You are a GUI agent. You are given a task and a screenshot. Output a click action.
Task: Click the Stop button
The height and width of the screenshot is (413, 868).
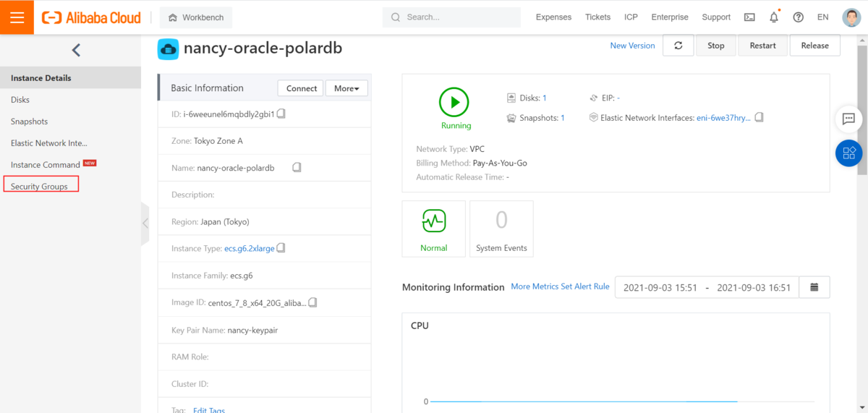tap(716, 46)
